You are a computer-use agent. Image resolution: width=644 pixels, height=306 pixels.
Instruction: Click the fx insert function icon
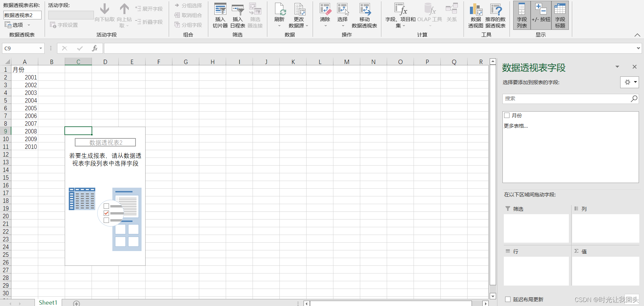coord(95,48)
